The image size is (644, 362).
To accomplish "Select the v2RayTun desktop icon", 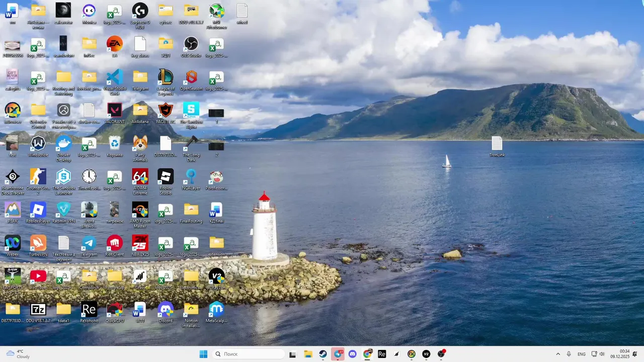I will [x=216, y=279].
